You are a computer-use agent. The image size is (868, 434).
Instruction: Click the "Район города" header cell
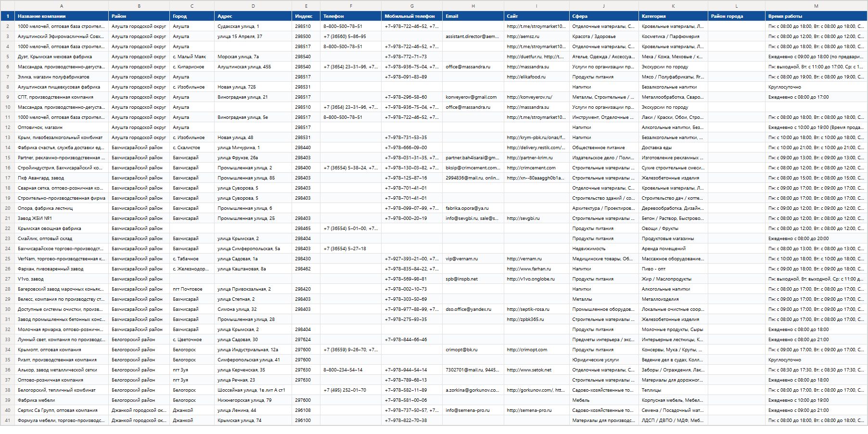pos(737,16)
